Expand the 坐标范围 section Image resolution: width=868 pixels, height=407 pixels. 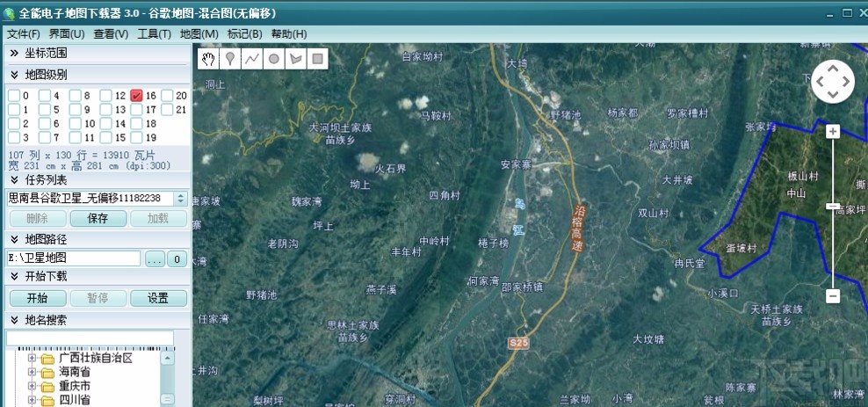coord(14,53)
